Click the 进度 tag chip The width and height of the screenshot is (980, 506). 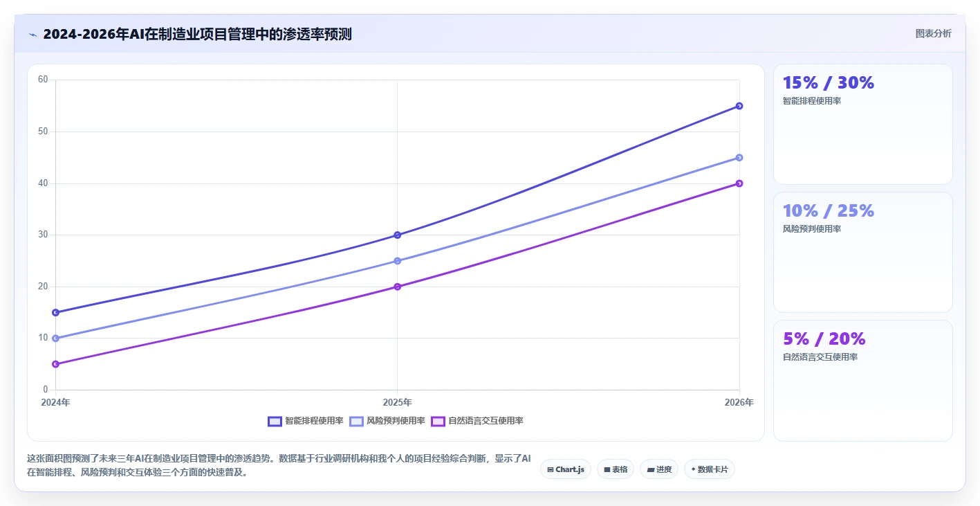coord(659,469)
